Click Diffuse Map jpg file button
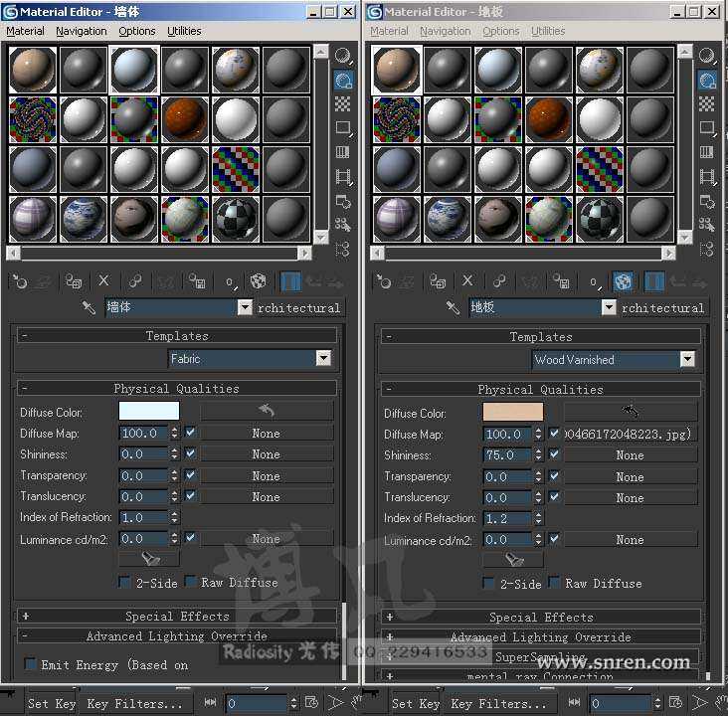Screen dimensions: 728x716 pos(629,434)
